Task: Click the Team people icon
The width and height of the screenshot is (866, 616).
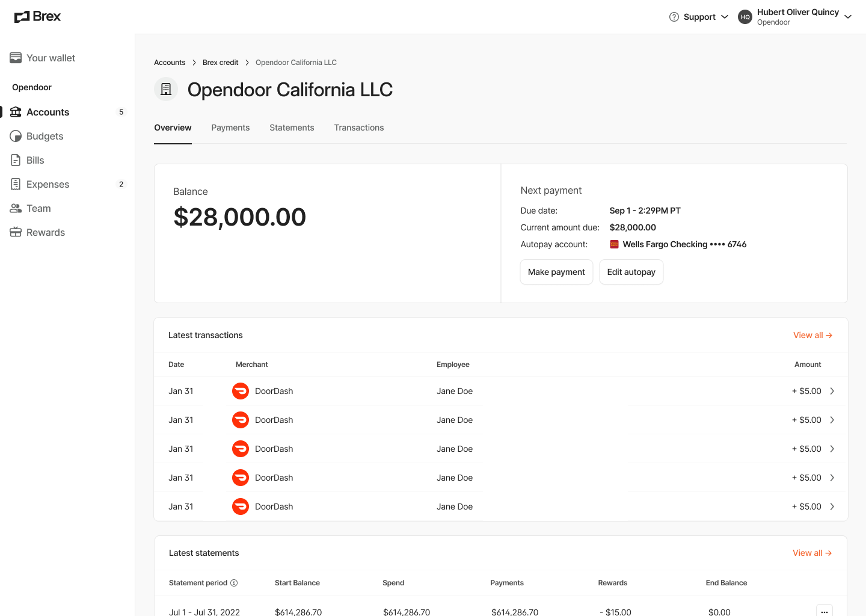Action: pyautogui.click(x=16, y=208)
